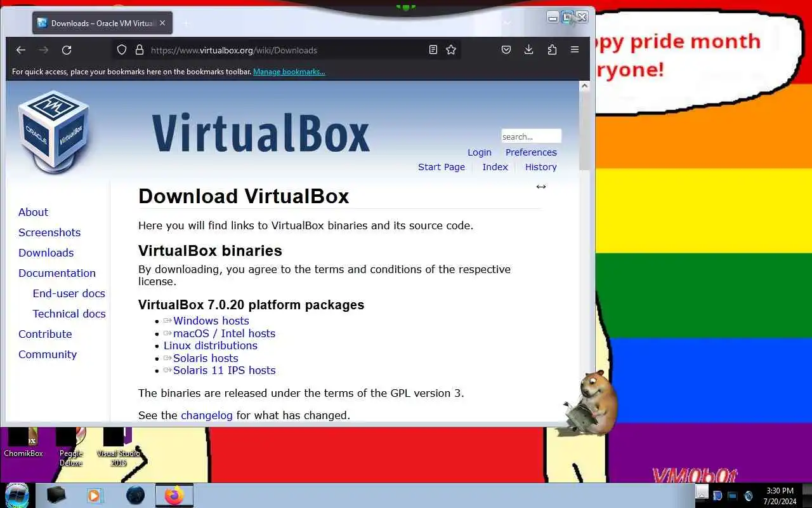Open the Peggle Deluxe desktop shortcut
Image resolution: width=812 pixels, height=508 pixels.
(71, 446)
